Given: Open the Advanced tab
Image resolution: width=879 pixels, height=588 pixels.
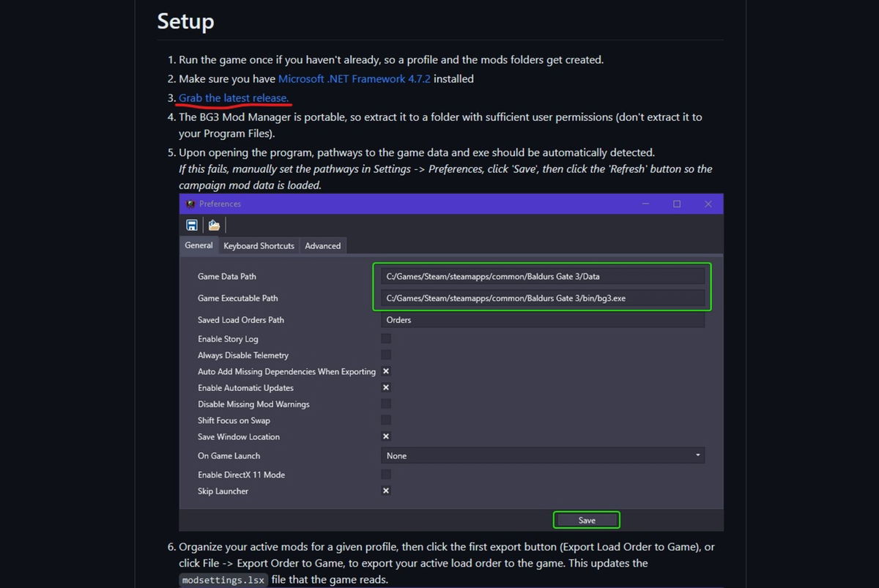Looking at the screenshot, I should coord(322,245).
